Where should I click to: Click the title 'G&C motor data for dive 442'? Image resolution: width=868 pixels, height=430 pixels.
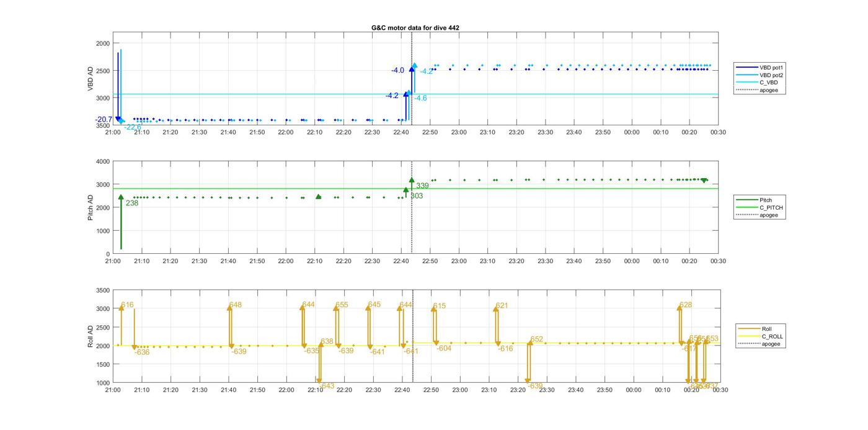click(x=415, y=28)
